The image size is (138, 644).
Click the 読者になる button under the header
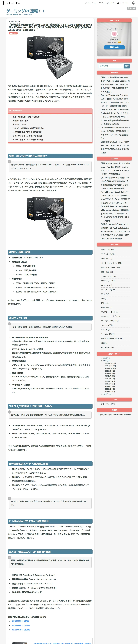click(x=131, y=8)
